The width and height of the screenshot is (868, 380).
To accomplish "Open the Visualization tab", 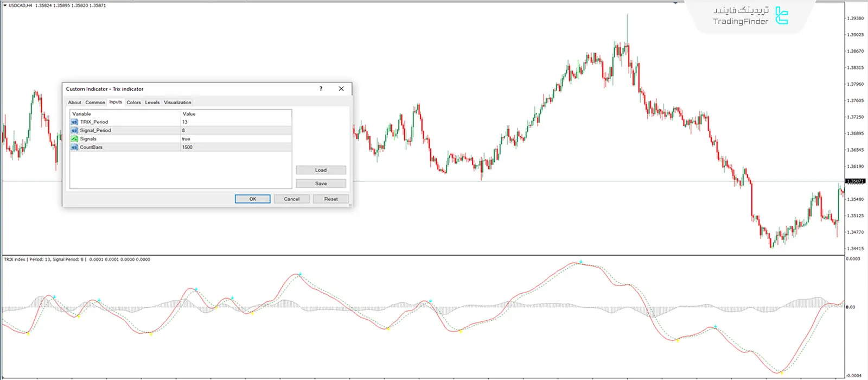I will pyautogui.click(x=177, y=103).
